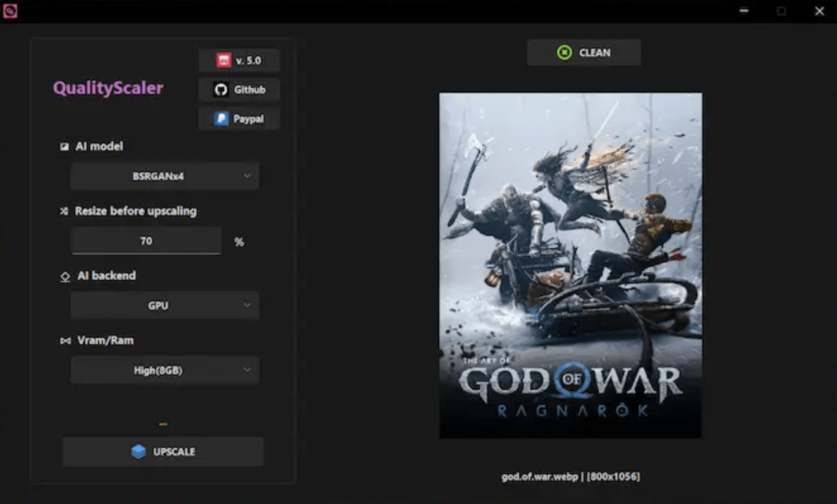Click the QualityScaler app icon in title bar
837x504 pixels.
[x=10, y=11]
